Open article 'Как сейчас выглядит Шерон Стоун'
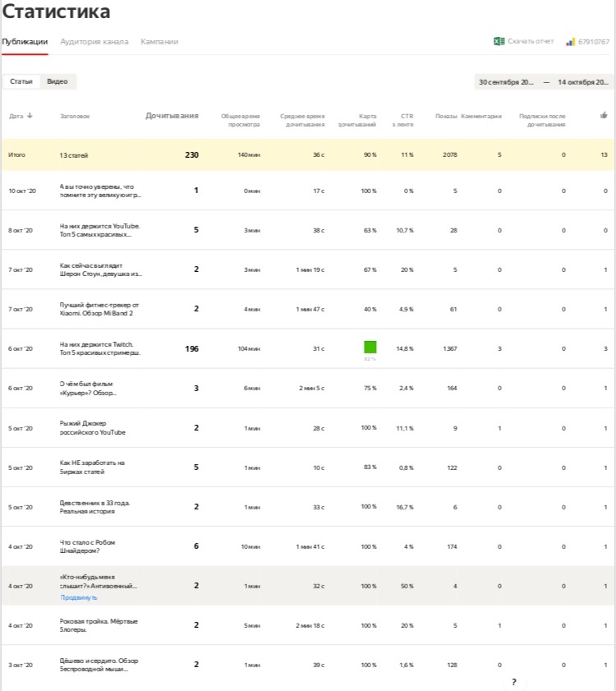The width and height of the screenshot is (616, 691). click(101, 269)
